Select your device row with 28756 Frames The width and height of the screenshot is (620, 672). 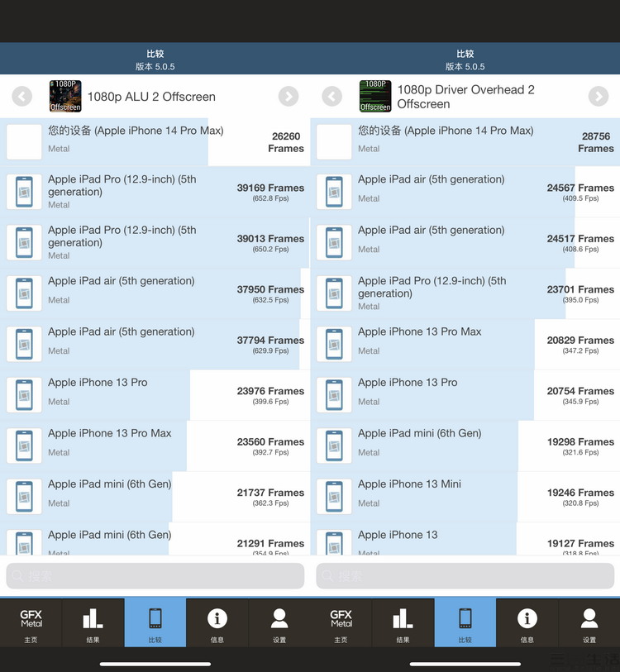[465, 142]
